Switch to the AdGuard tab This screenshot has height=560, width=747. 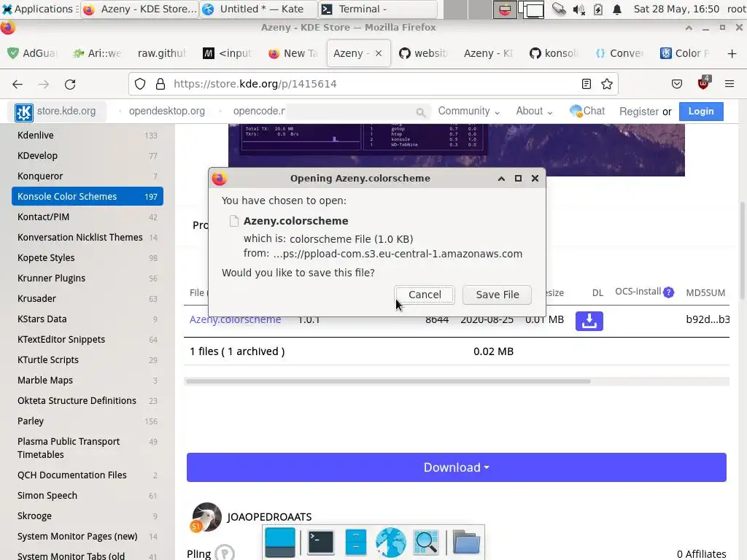pos(34,53)
